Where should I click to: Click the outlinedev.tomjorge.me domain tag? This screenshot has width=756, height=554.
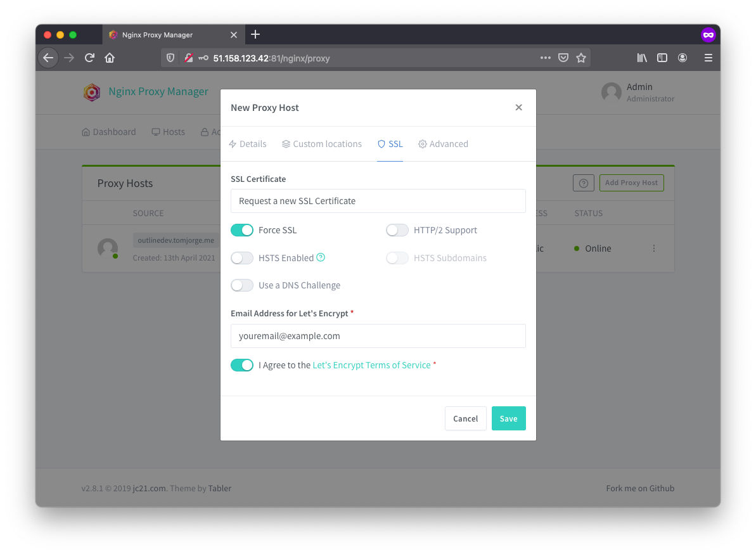click(x=176, y=241)
